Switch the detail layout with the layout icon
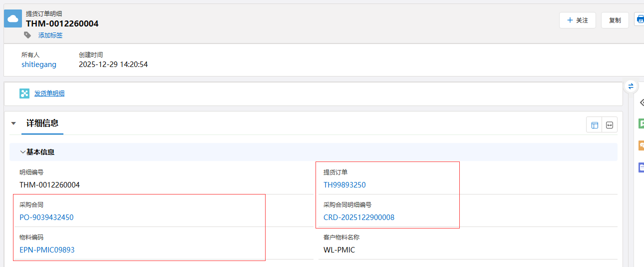Image resolution: width=644 pixels, height=267 pixels. 594,125
